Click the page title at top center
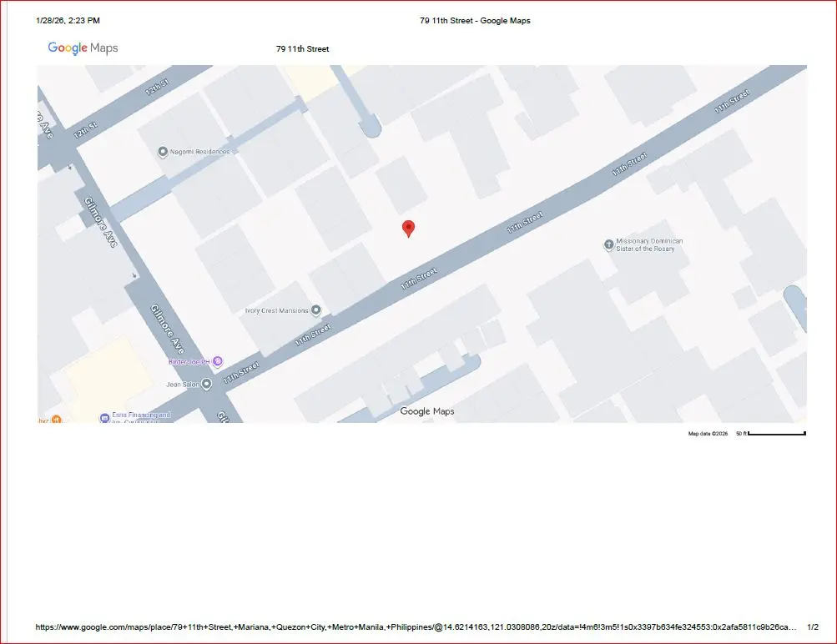 (475, 21)
